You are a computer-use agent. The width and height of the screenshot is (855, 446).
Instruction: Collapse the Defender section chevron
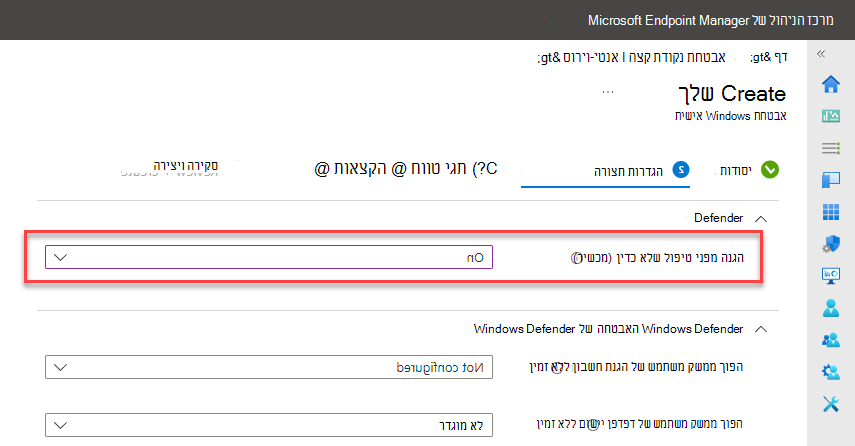(761, 219)
